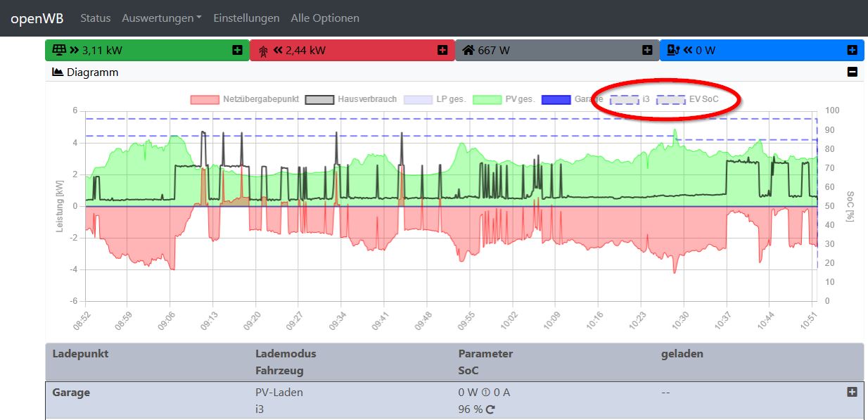Image resolution: width=868 pixels, height=420 pixels.
Task: Click the green PV ges. color swatch
Action: pos(487,99)
